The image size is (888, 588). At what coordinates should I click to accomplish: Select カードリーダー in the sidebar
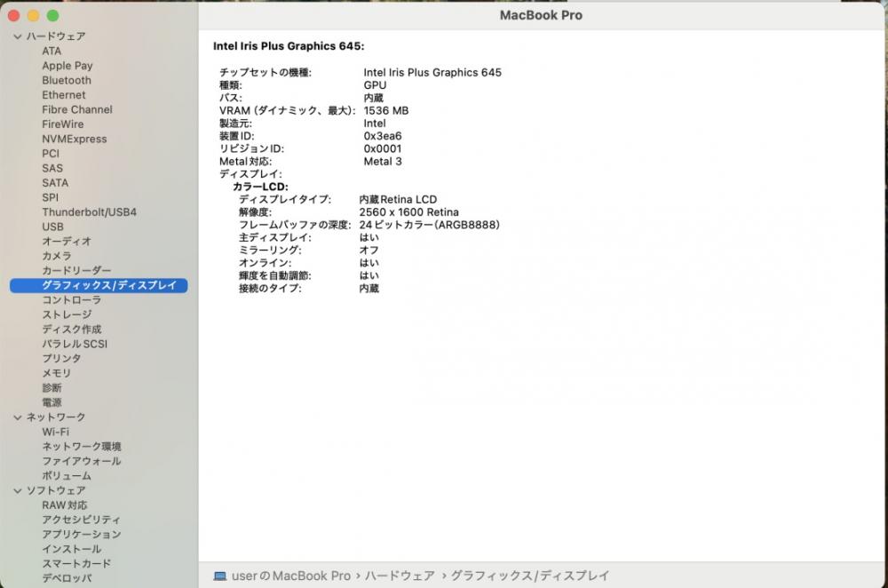pyautogui.click(x=76, y=271)
